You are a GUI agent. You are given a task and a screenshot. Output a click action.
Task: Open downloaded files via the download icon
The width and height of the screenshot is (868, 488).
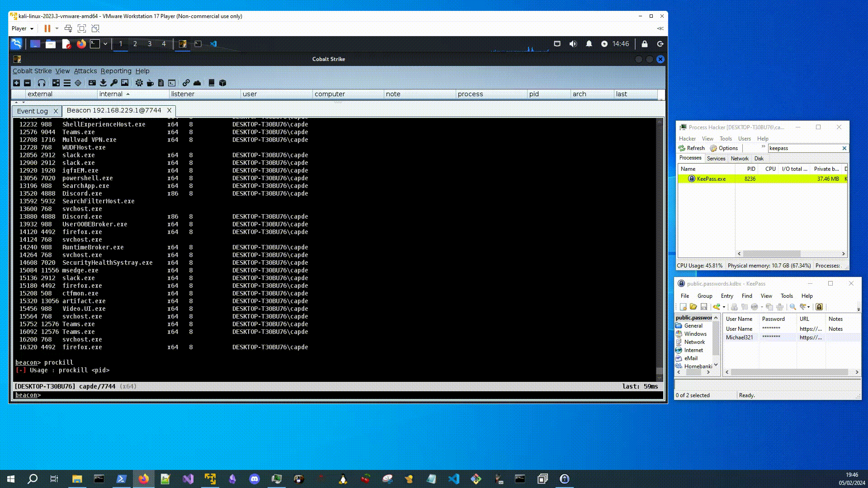pos(103,83)
